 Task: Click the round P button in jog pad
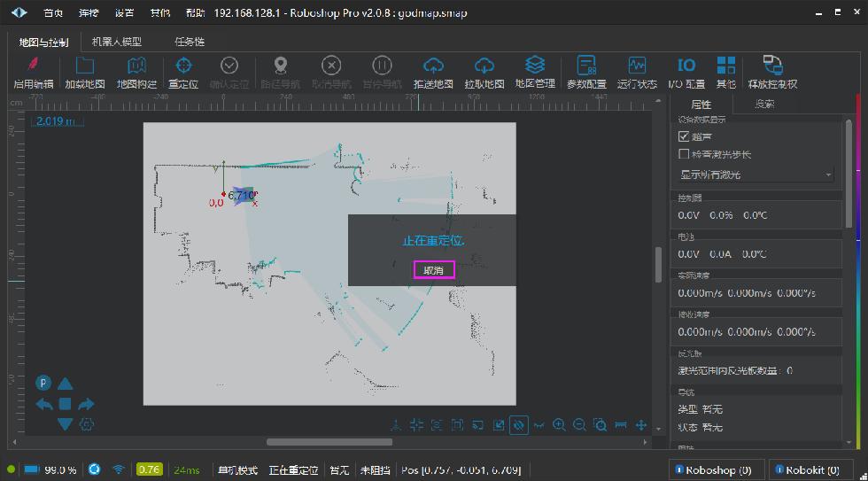click(x=43, y=383)
